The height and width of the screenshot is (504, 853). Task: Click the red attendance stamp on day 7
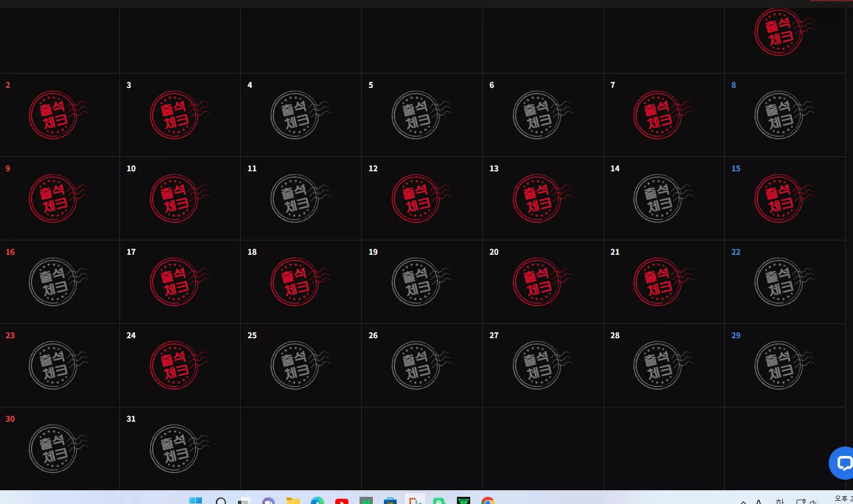tap(663, 115)
